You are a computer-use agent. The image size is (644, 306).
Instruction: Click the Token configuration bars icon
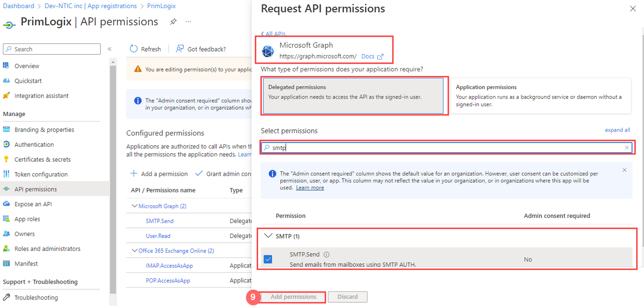(6, 174)
